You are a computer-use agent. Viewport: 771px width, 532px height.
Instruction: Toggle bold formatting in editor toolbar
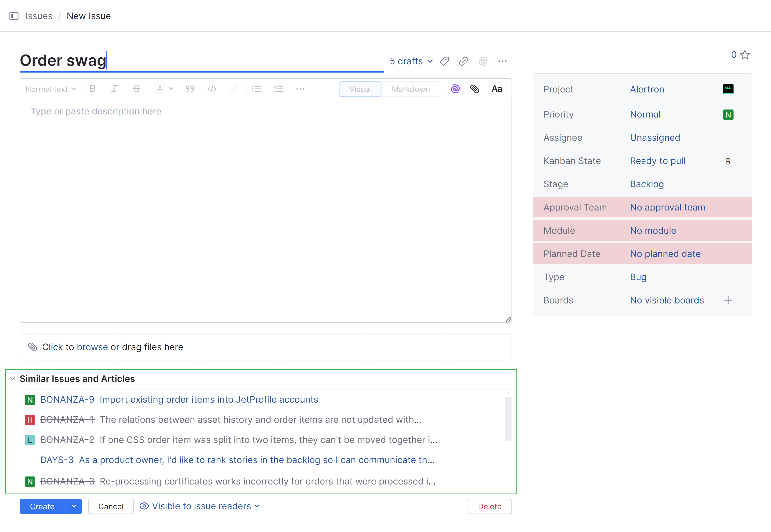(93, 89)
